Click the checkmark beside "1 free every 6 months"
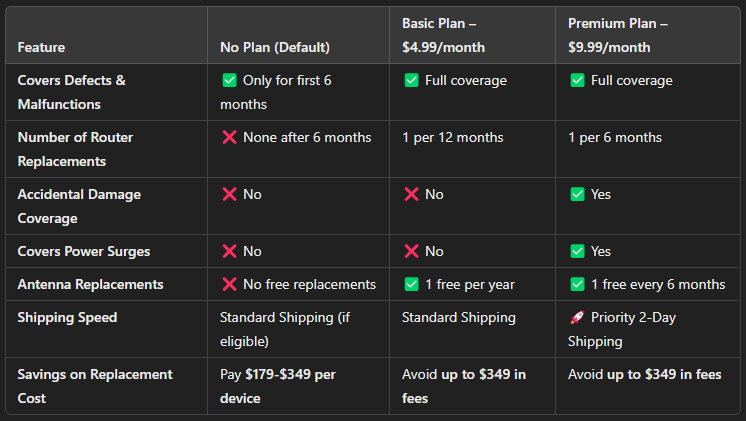This screenshot has width=746, height=421. (x=576, y=285)
